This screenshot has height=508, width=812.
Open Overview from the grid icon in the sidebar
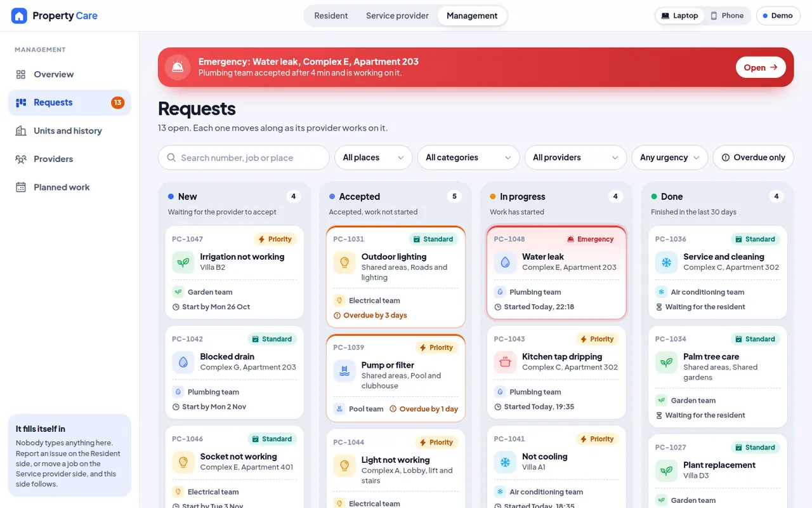21,74
